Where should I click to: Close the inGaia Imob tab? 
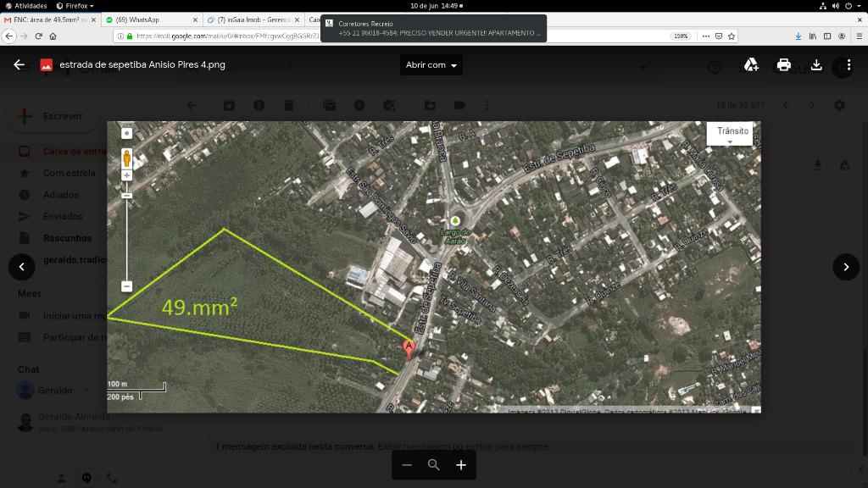click(298, 19)
